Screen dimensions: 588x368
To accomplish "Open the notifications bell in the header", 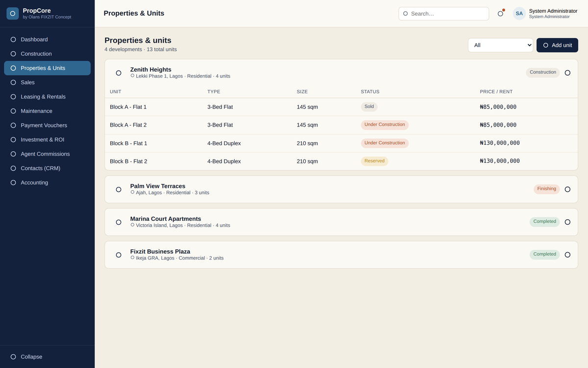I will pyautogui.click(x=500, y=14).
